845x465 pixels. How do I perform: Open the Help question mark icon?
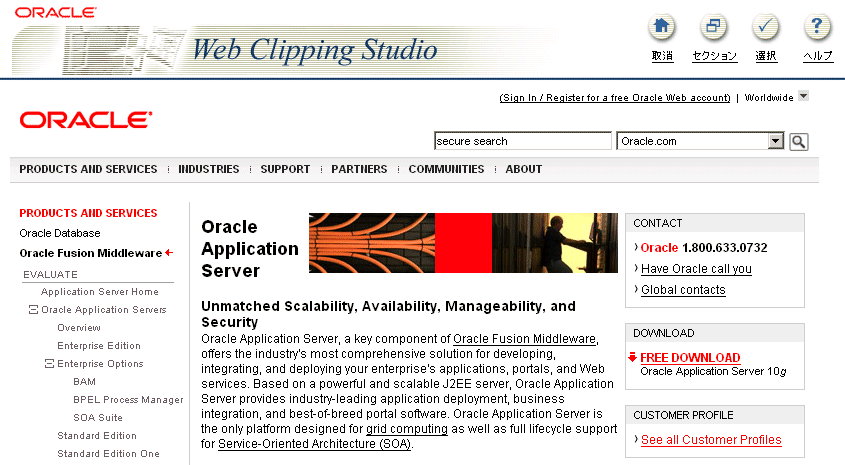point(817,27)
